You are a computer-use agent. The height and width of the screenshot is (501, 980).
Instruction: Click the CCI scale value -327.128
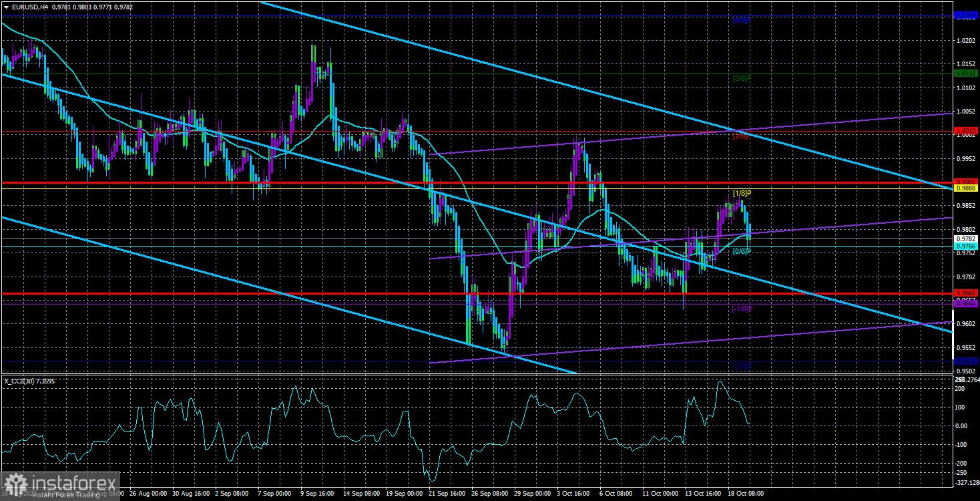967,482
